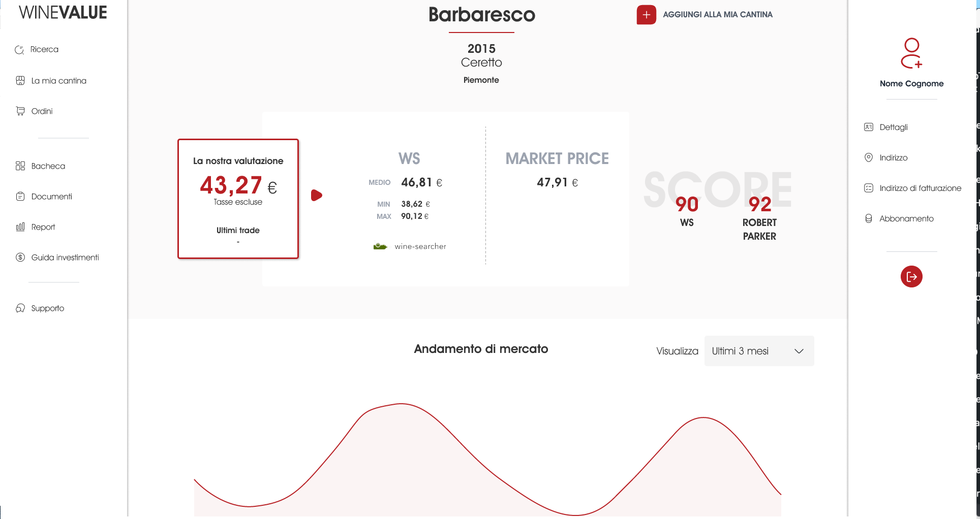The height and width of the screenshot is (519, 980).
Task: Click the La mia cantina icon
Action: tap(20, 81)
